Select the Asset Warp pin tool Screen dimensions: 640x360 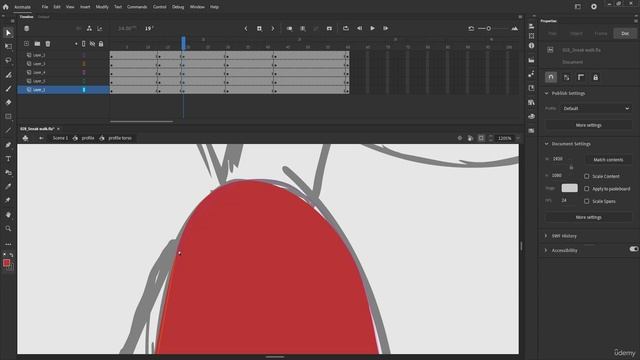point(8,200)
